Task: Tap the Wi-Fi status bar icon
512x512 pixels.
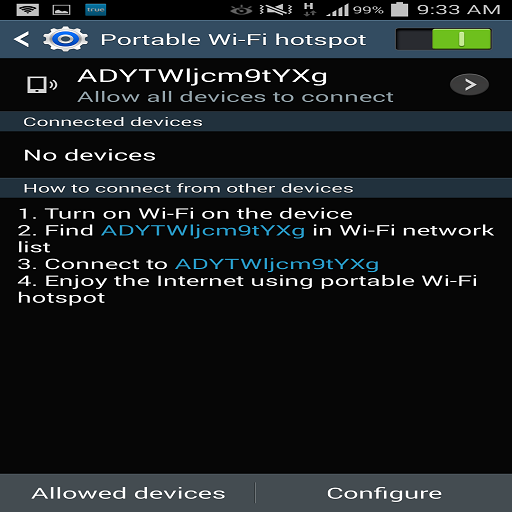Action: (x=28, y=10)
